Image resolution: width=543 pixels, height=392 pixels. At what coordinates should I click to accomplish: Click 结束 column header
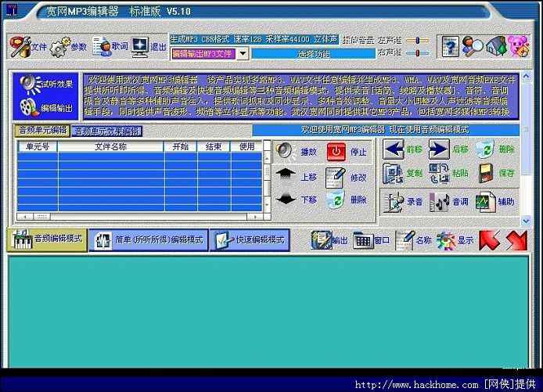tap(214, 146)
